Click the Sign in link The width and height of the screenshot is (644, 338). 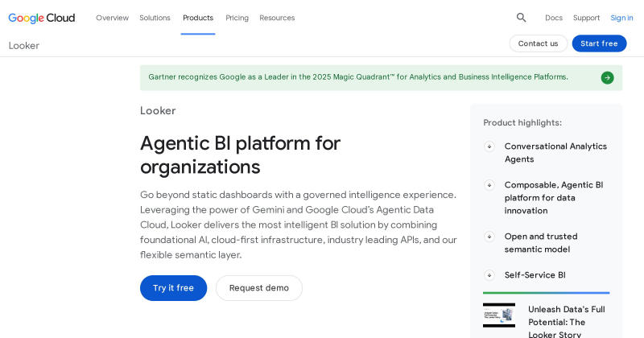[x=621, y=18]
